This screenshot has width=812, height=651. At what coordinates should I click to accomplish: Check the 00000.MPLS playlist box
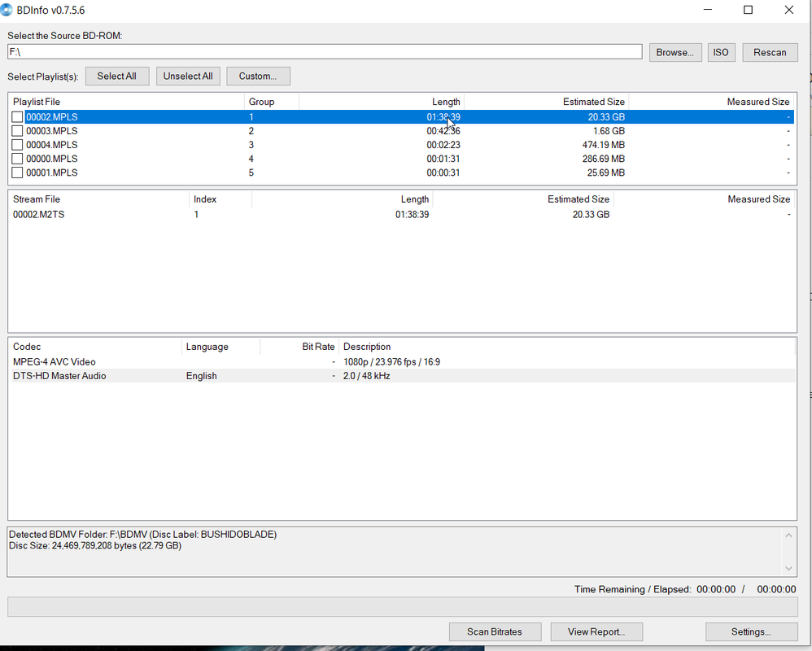tap(17, 159)
